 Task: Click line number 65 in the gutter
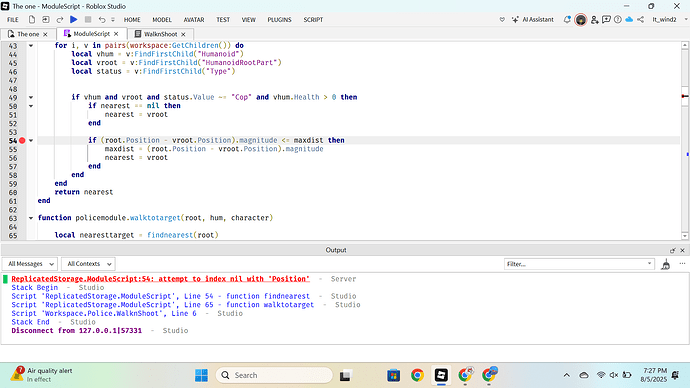tap(13, 235)
